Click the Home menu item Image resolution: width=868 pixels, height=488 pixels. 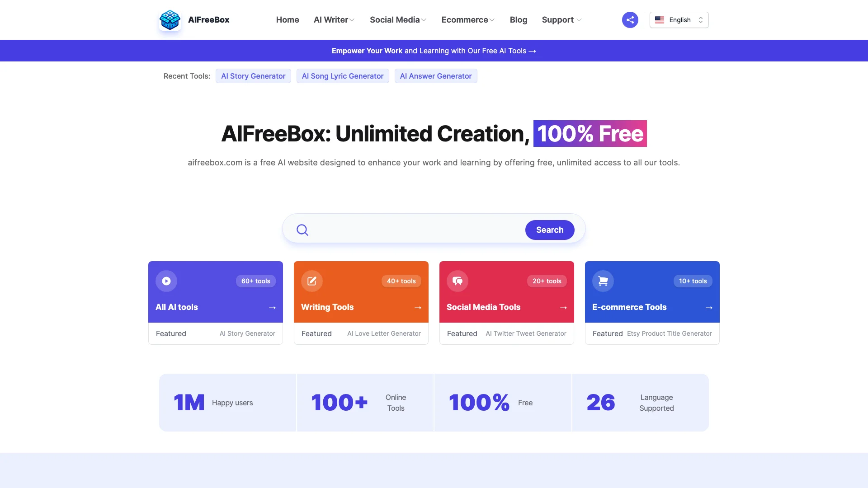(x=288, y=20)
